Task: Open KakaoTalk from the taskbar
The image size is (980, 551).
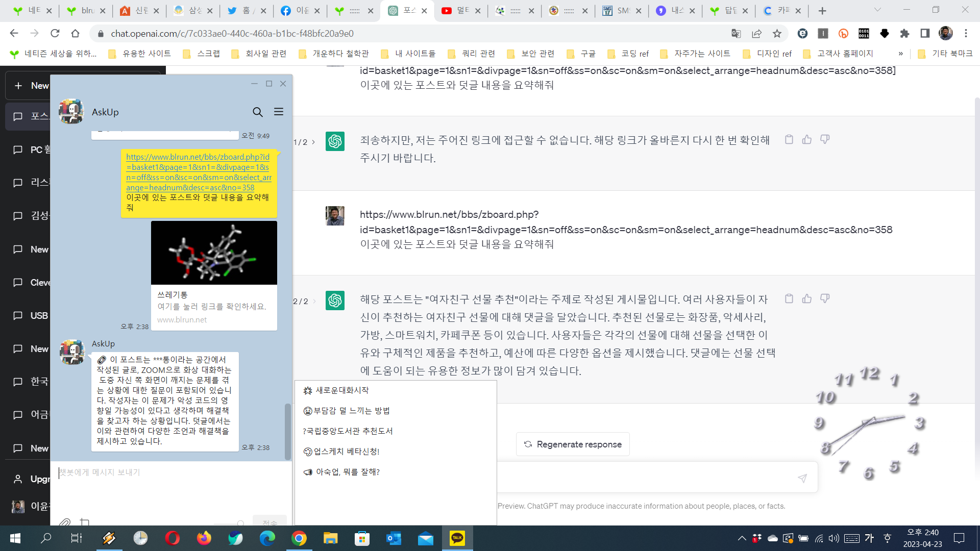Action: pyautogui.click(x=457, y=538)
